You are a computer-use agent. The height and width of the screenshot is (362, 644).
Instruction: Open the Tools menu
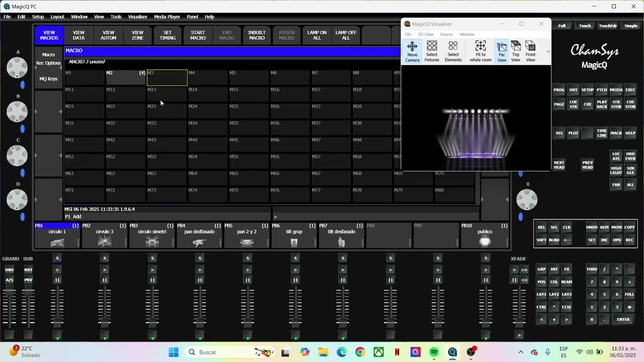(116, 17)
